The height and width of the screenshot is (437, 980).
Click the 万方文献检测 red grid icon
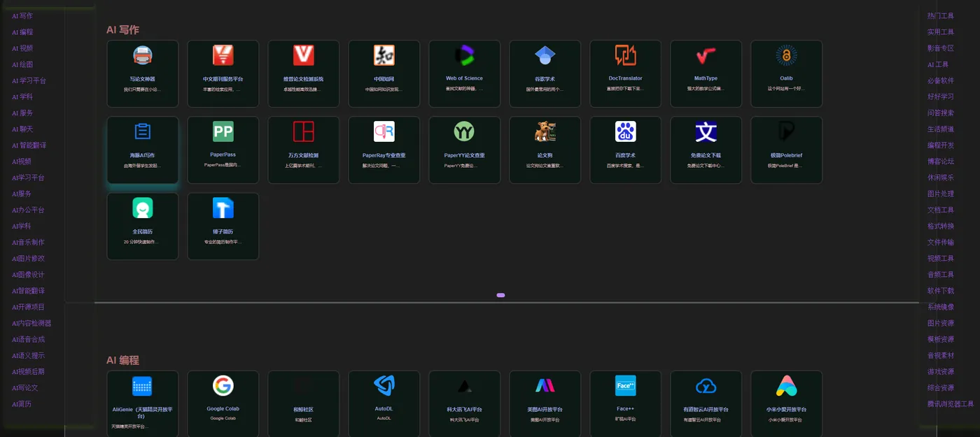tap(304, 131)
